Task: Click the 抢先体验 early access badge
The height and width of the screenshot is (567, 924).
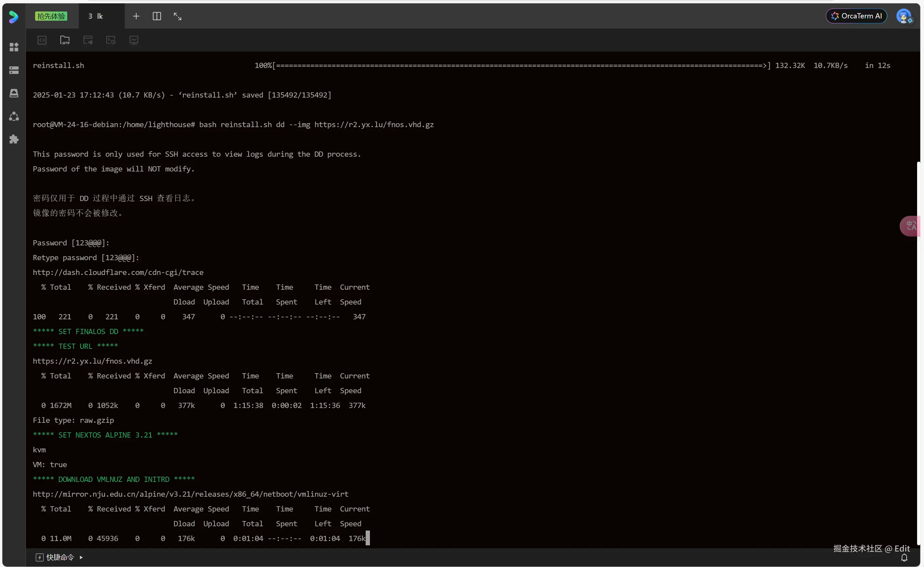Action: tap(51, 16)
